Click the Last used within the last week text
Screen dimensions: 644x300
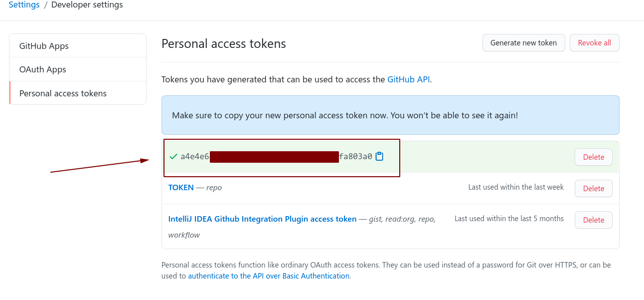[516, 187]
